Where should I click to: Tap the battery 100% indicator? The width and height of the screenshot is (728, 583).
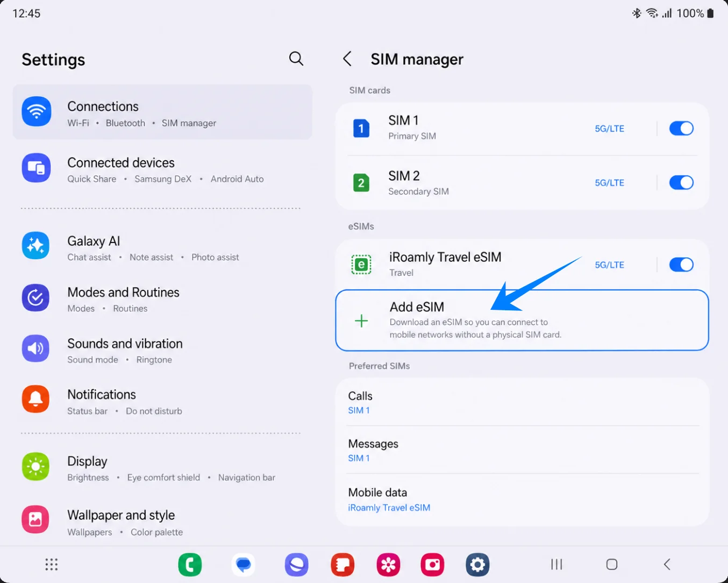point(696,13)
